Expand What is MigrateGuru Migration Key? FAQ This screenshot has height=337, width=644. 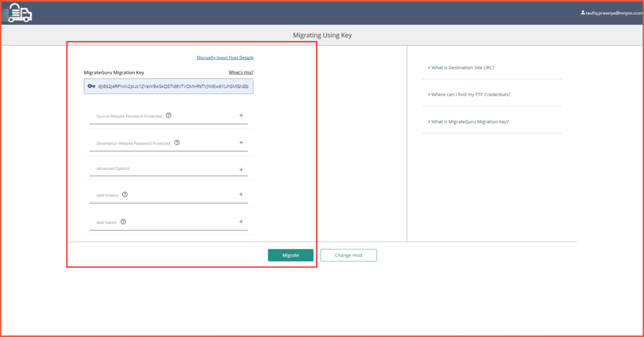coord(468,122)
